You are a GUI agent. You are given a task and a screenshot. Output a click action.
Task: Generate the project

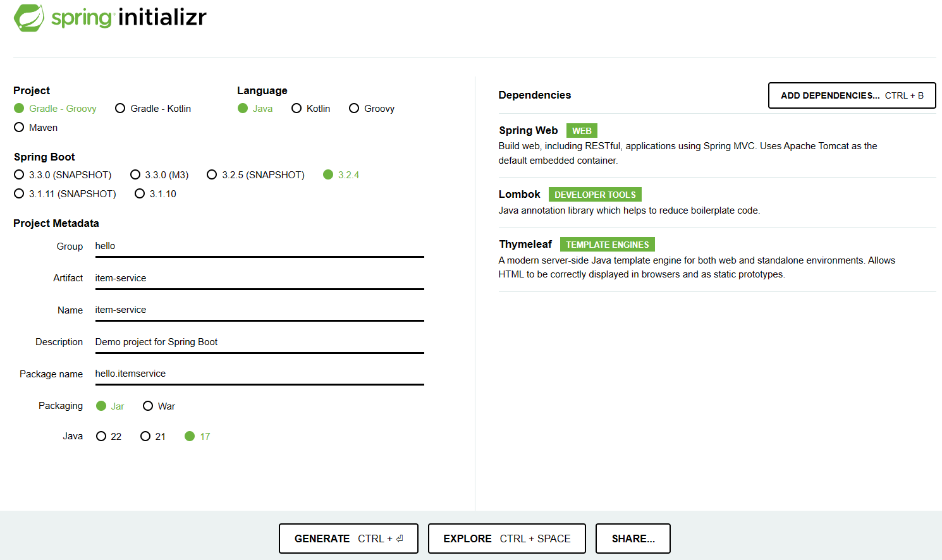(x=348, y=539)
